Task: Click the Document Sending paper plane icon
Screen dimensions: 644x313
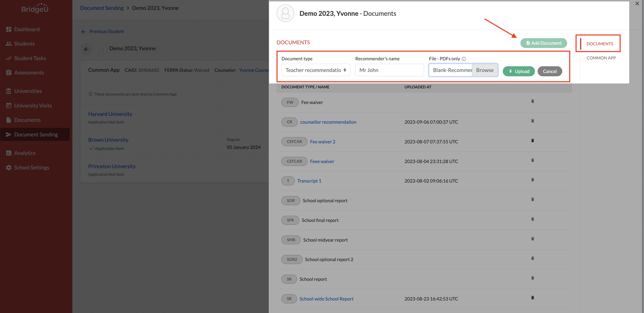Action: (9, 134)
